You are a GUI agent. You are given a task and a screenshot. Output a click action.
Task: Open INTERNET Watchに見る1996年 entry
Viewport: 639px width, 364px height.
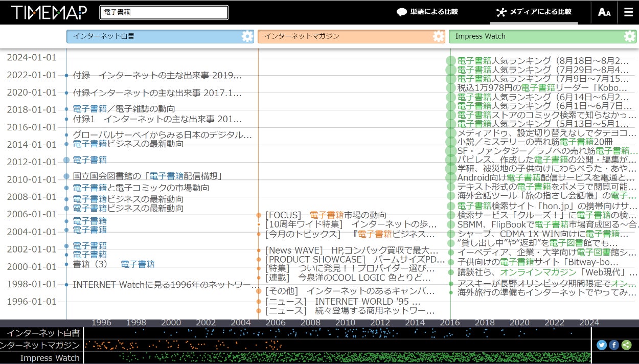(x=165, y=284)
